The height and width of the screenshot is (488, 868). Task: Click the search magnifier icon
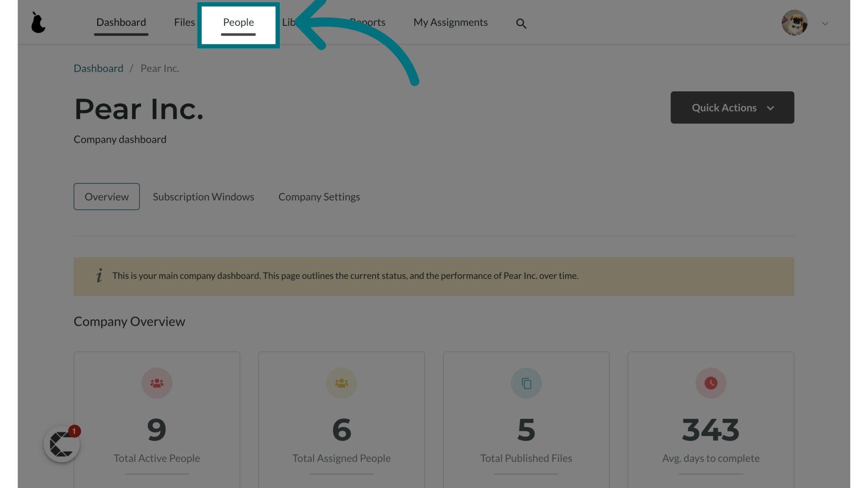521,23
